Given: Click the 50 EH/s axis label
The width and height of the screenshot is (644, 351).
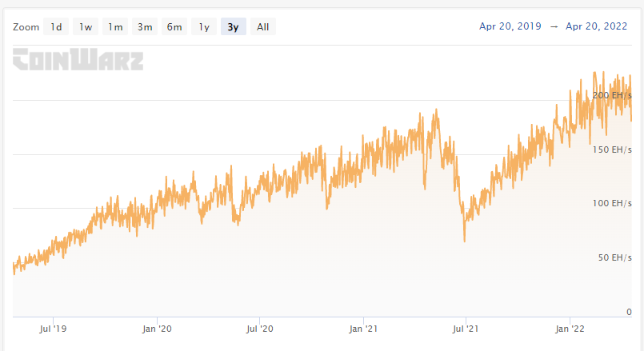Looking at the screenshot, I should 614,257.
